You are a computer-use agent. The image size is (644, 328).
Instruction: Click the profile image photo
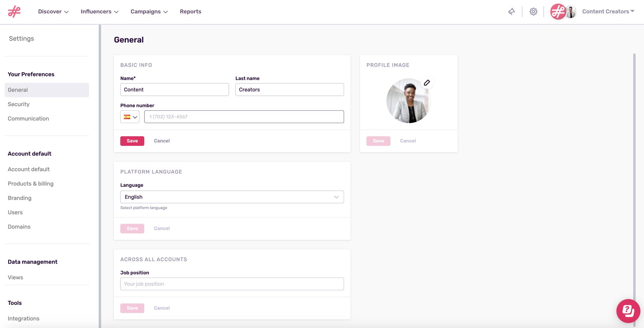(x=408, y=101)
